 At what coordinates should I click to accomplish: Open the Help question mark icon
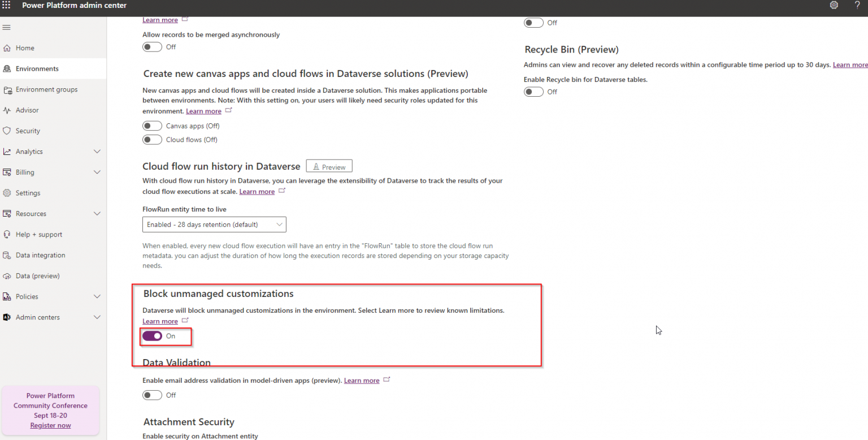coord(857,5)
